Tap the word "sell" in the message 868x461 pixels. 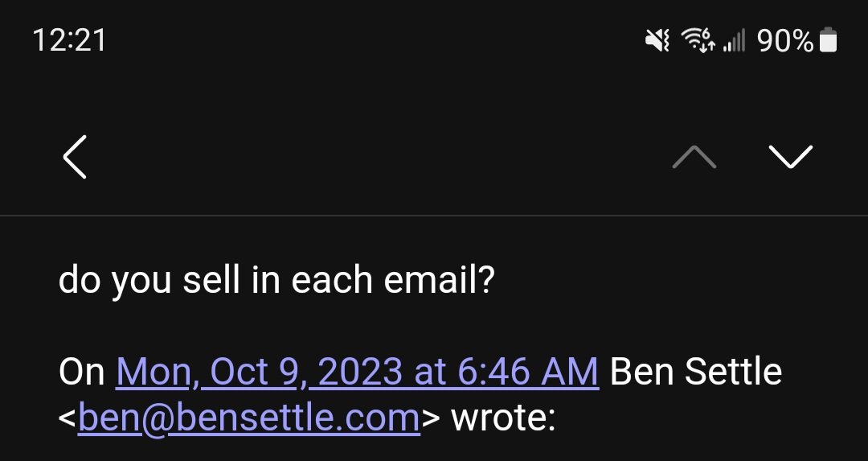(210, 281)
